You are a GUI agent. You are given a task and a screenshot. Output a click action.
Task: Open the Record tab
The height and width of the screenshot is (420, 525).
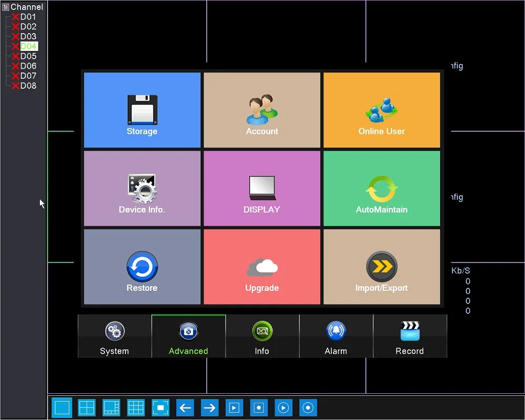tap(410, 337)
